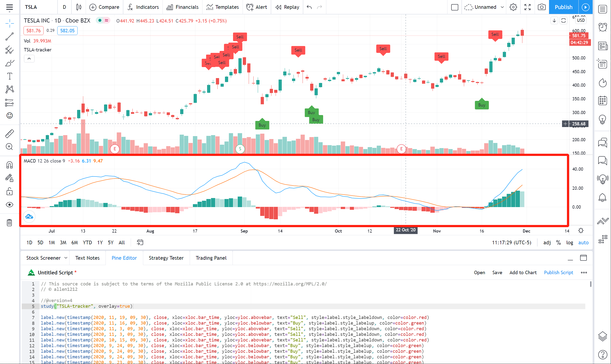Switch to the Strategy Tester tab
Image resolution: width=611 pixels, height=364 pixels.
click(x=166, y=258)
